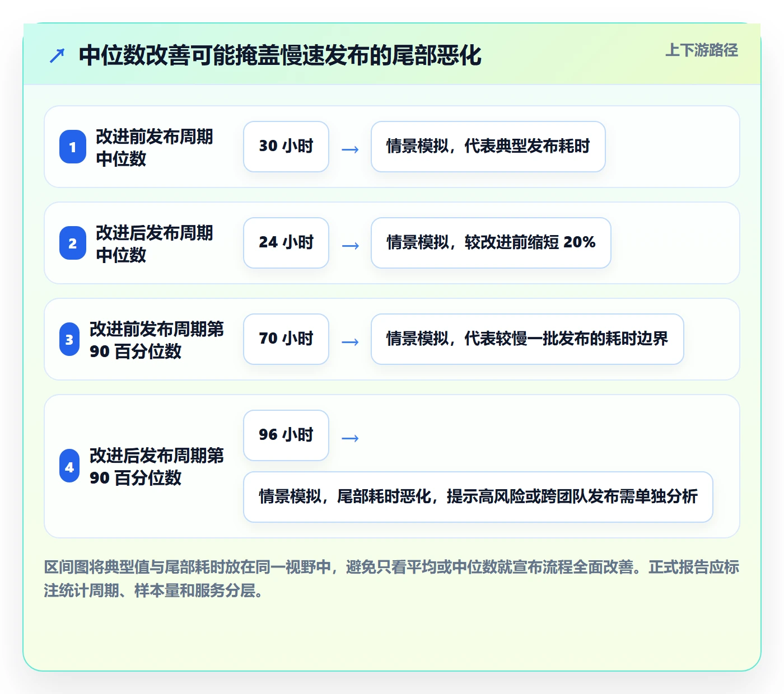Select the 改进后发布周期第 90 百分位数 label
Viewport: 784px width, 694px height.
[157, 466]
